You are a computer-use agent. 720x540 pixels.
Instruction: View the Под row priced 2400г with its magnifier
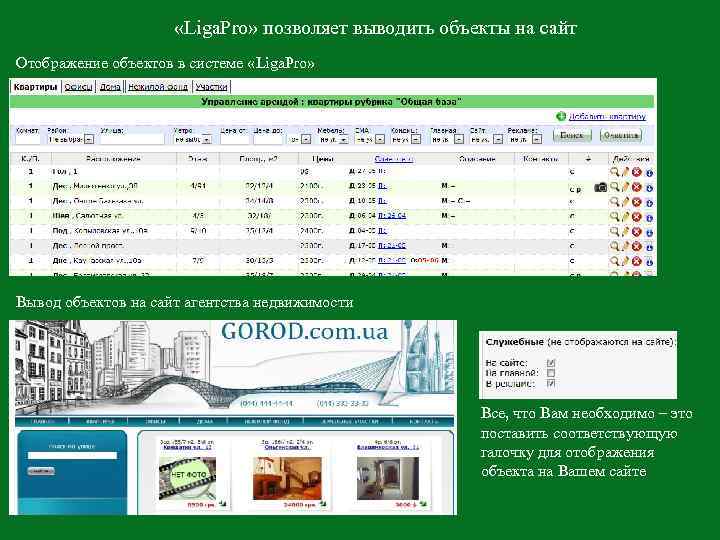(x=614, y=231)
